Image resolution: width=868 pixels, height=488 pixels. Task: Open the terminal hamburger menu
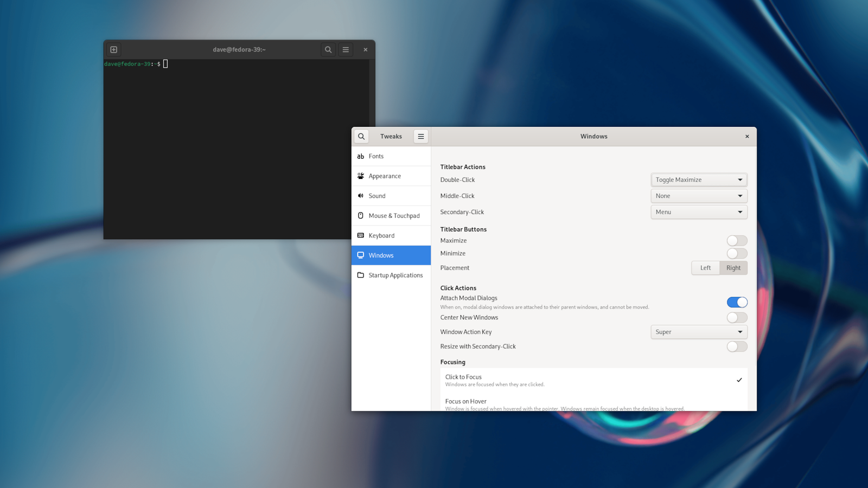tap(346, 49)
